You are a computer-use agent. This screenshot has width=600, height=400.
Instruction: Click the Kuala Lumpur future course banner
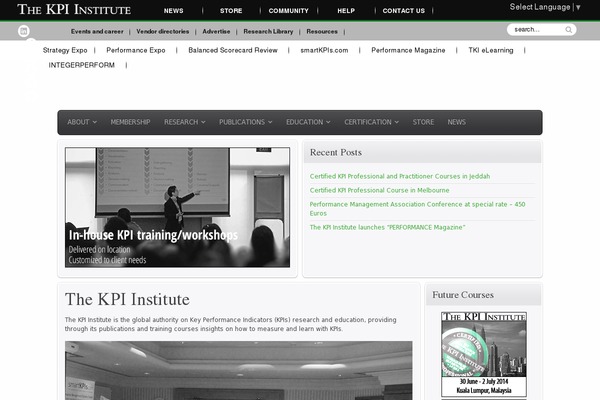point(484,354)
